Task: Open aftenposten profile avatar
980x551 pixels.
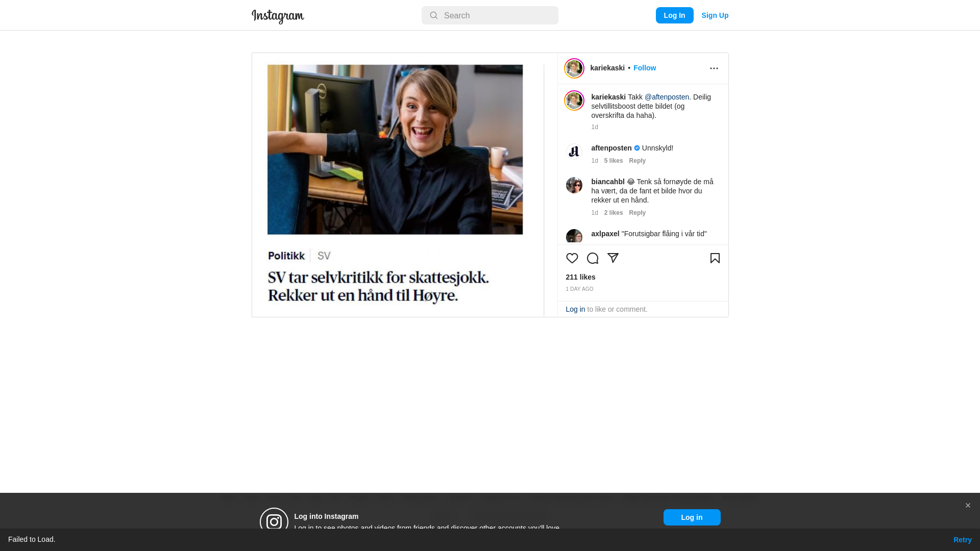Action: (x=574, y=152)
